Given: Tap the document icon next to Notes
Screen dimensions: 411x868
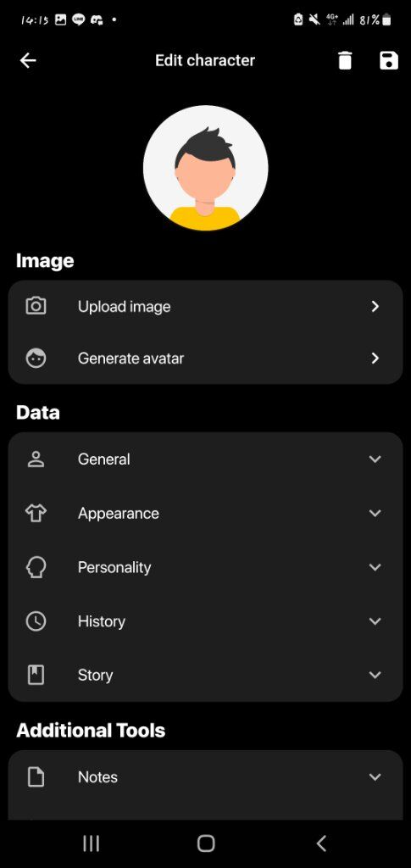Looking at the screenshot, I should tap(36, 776).
